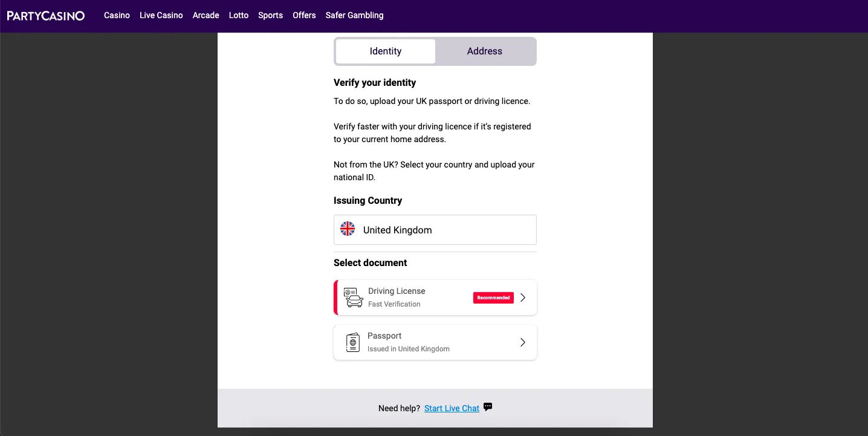Click the passport document icon
Image resolution: width=868 pixels, height=436 pixels.
click(x=353, y=342)
